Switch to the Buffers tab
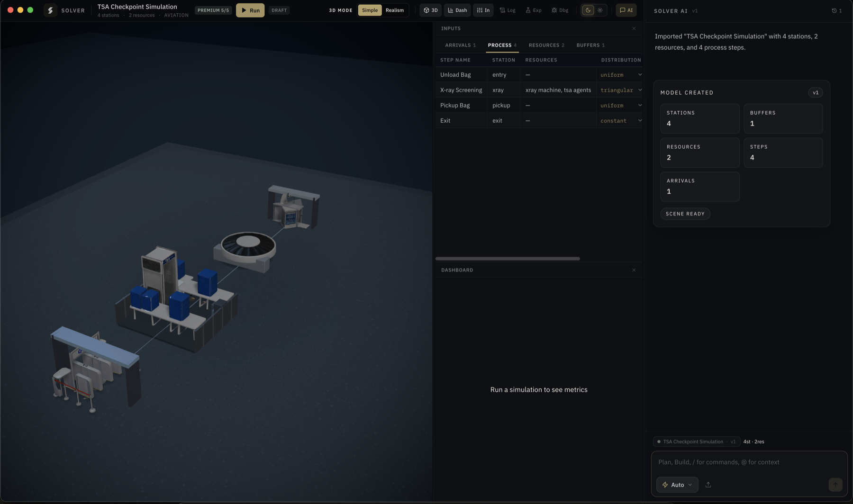 tap(590, 45)
